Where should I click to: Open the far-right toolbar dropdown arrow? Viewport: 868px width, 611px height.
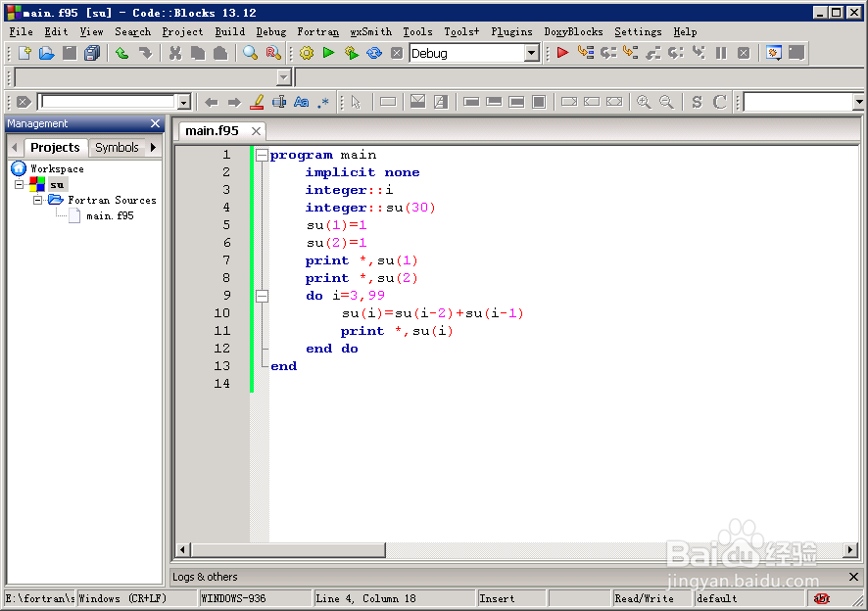pyautogui.click(x=858, y=102)
